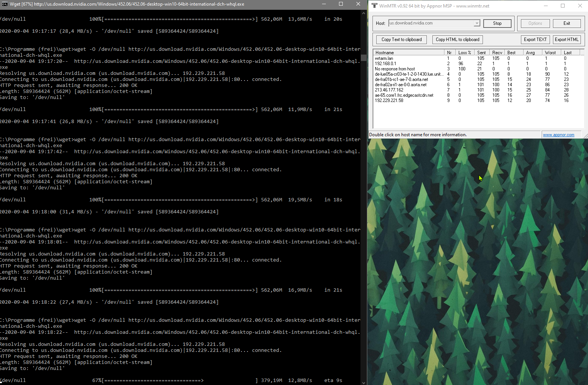Image resolution: width=588 pixels, height=385 pixels.
Task: Open the www.appnor.com link
Action: pos(558,135)
